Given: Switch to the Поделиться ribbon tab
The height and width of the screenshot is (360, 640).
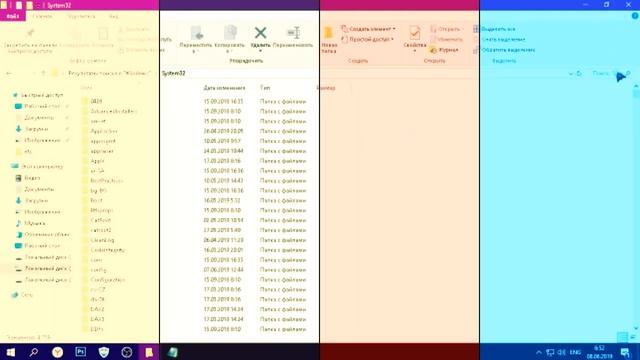Looking at the screenshot, I should coord(81,16).
